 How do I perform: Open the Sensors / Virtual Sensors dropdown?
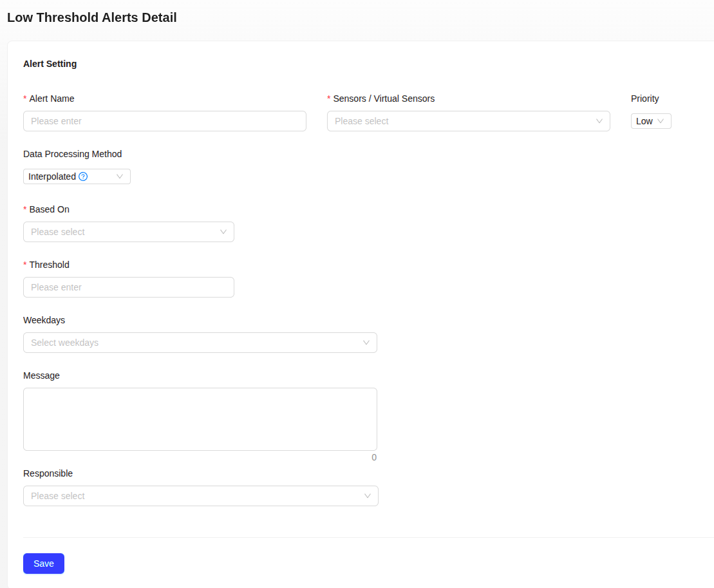(x=468, y=121)
